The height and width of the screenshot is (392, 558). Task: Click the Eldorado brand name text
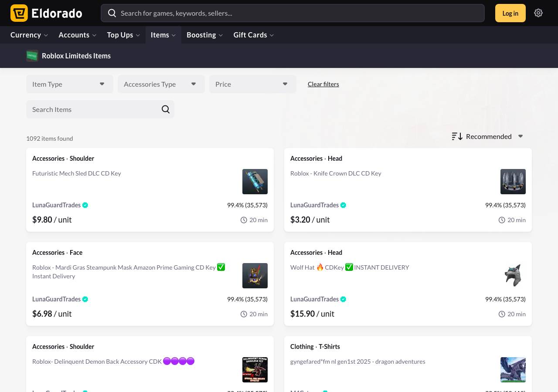(x=57, y=13)
